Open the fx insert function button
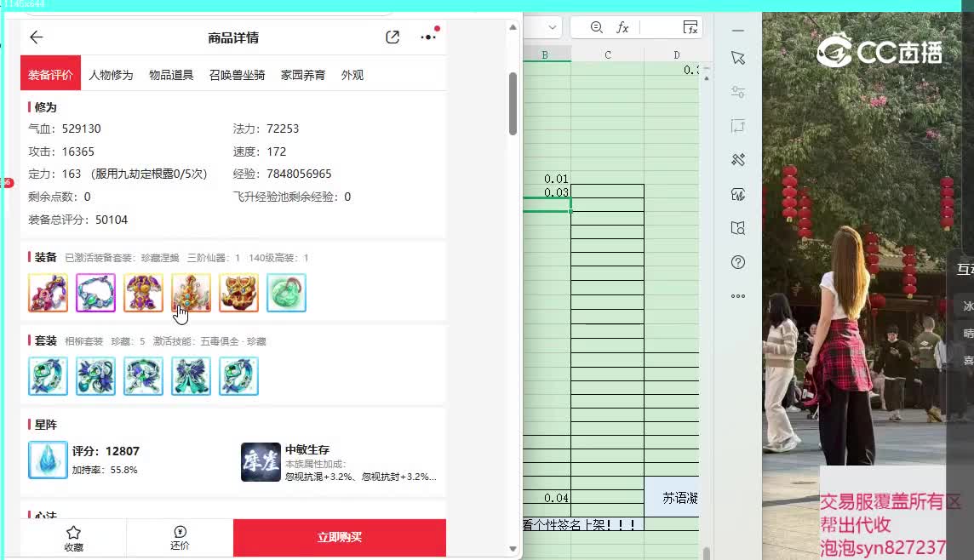Image resolution: width=974 pixels, height=560 pixels. coord(622,27)
